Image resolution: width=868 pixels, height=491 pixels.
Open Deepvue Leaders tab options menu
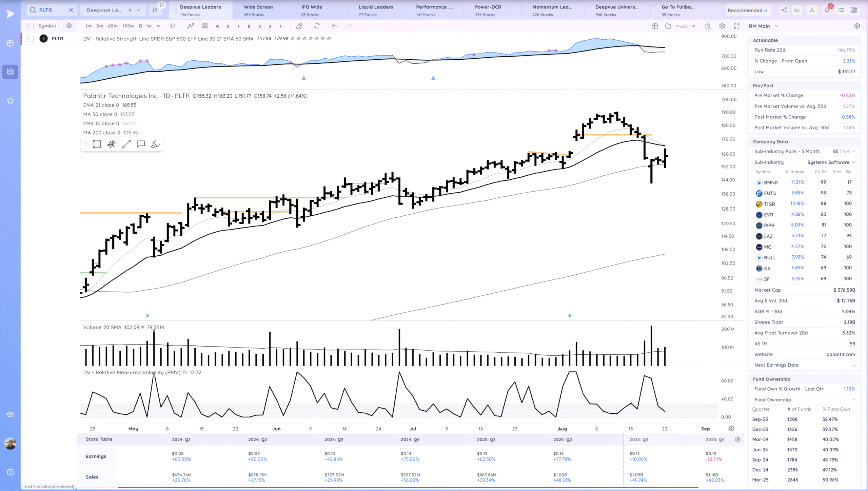(225, 10)
